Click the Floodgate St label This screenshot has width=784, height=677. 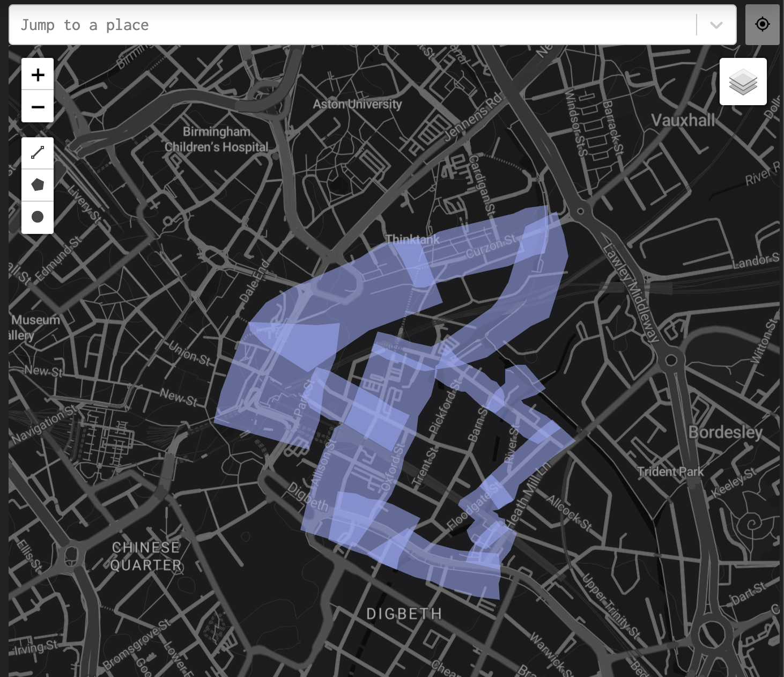(475, 505)
